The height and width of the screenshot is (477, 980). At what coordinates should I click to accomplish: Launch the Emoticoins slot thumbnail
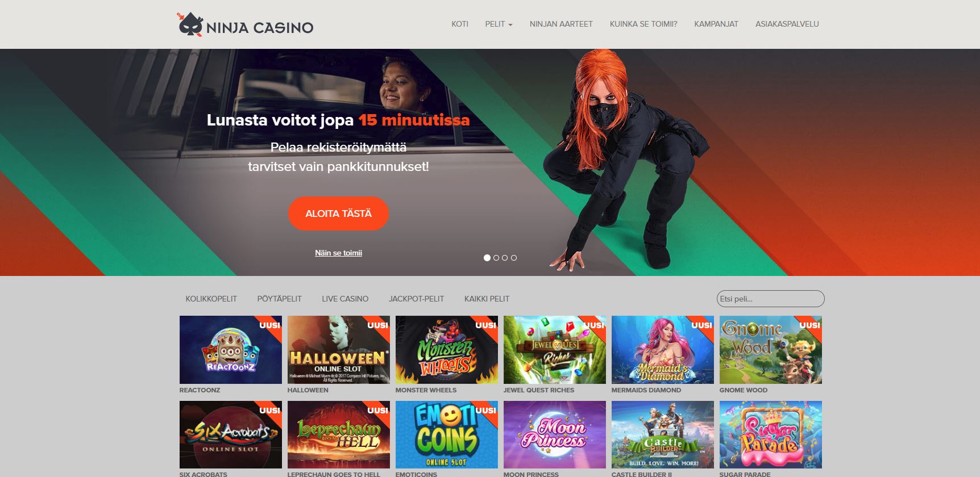click(x=446, y=434)
